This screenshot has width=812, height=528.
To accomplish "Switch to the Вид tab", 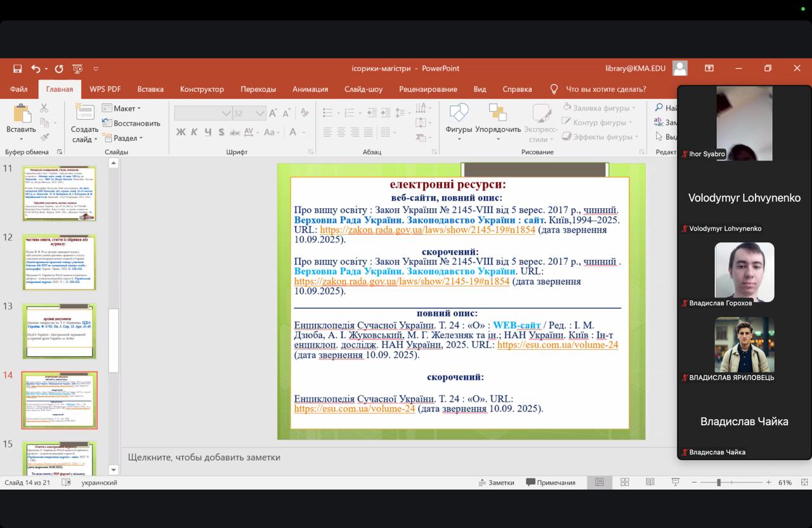I will pyautogui.click(x=480, y=89).
